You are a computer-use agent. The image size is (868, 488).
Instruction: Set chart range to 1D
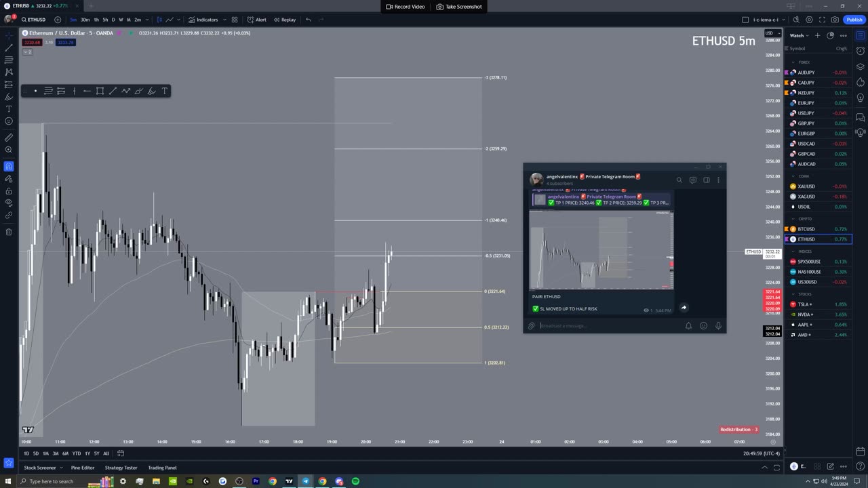(x=26, y=453)
